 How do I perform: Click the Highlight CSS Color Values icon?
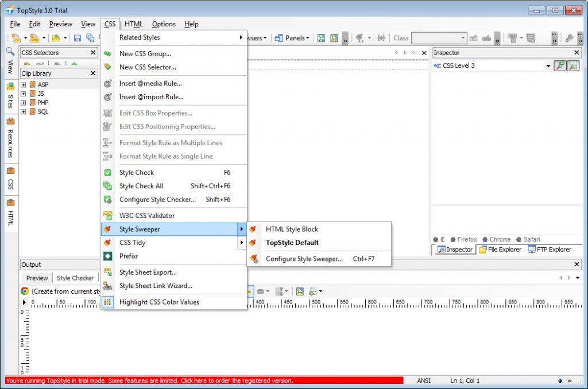107,302
